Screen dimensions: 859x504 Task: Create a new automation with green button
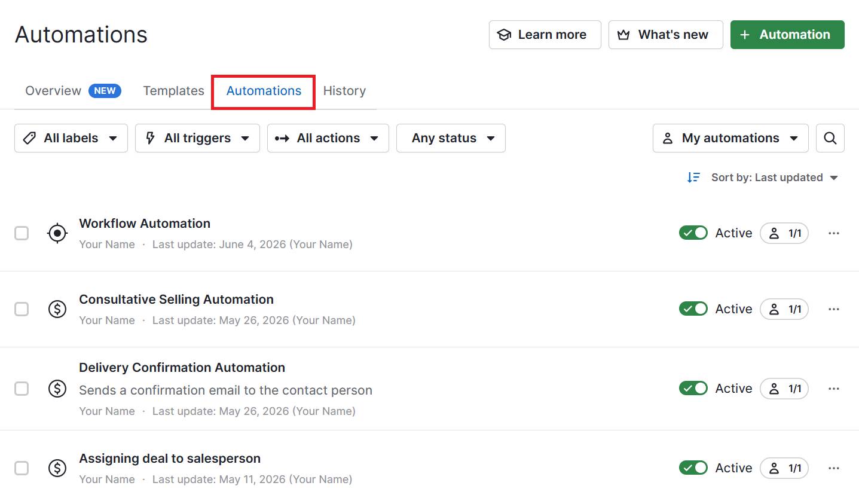pos(787,35)
